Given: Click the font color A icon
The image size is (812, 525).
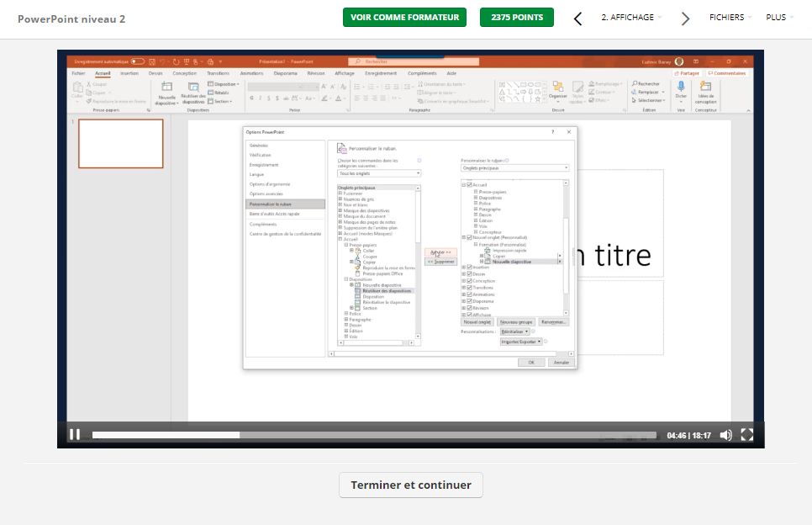Looking at the screenshot, I should tap(338, 98).
